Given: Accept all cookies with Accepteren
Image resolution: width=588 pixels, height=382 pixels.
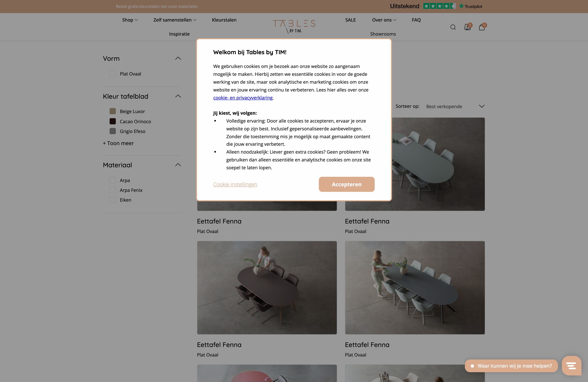Looking at the screenshot, I should [346, 184].
